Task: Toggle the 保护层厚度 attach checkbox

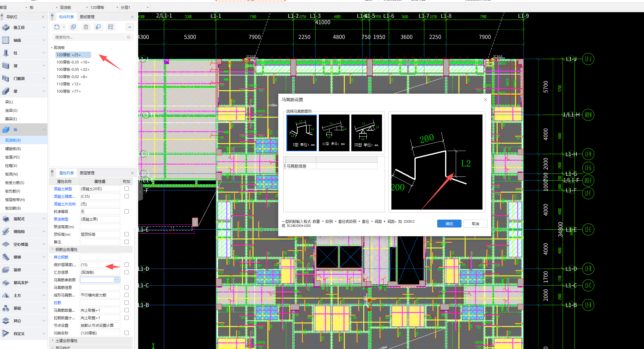Action: (127, 265)
